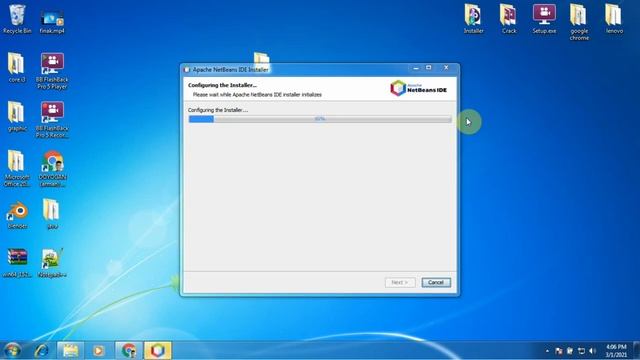Select the java folder on desktop
640x360 pixels.
click(x=52, y=214)
